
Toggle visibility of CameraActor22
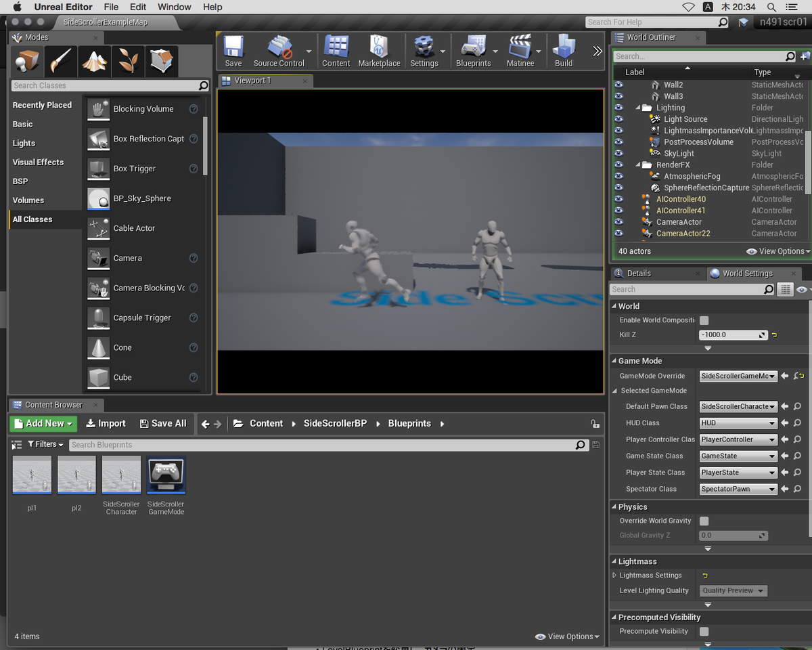pyautogui.click(x=618, y=234)
